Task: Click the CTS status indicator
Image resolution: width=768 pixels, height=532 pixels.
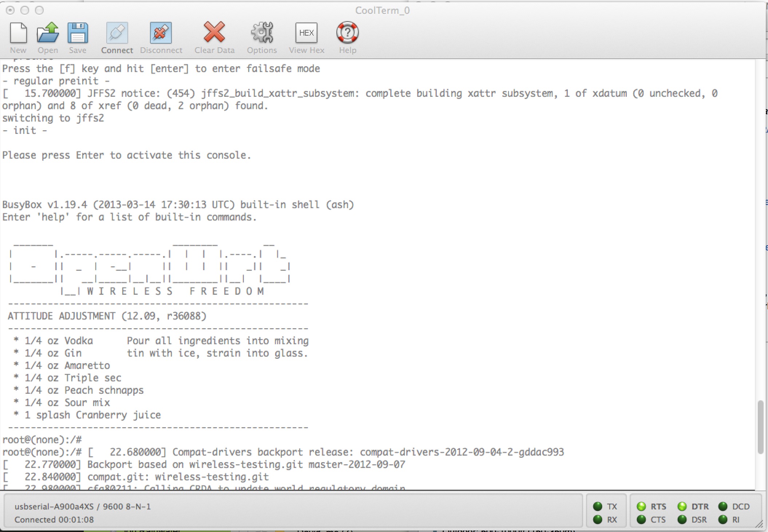Action: click(641, 520)
